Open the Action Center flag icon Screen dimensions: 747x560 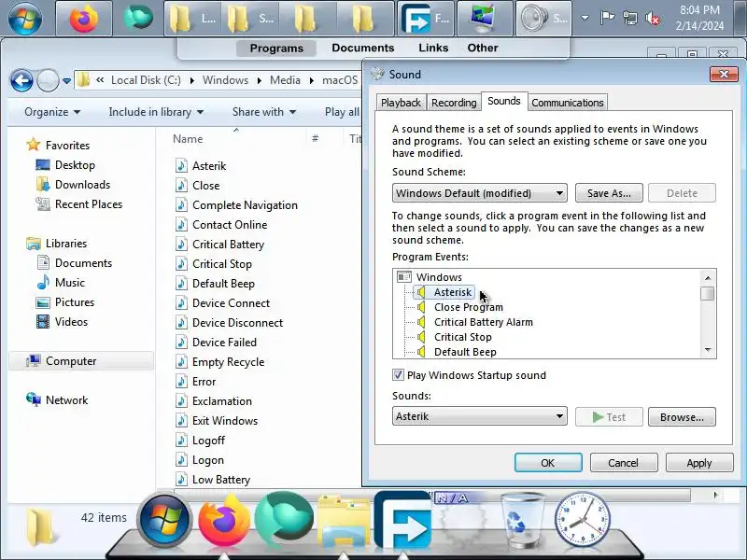[607, 18]
